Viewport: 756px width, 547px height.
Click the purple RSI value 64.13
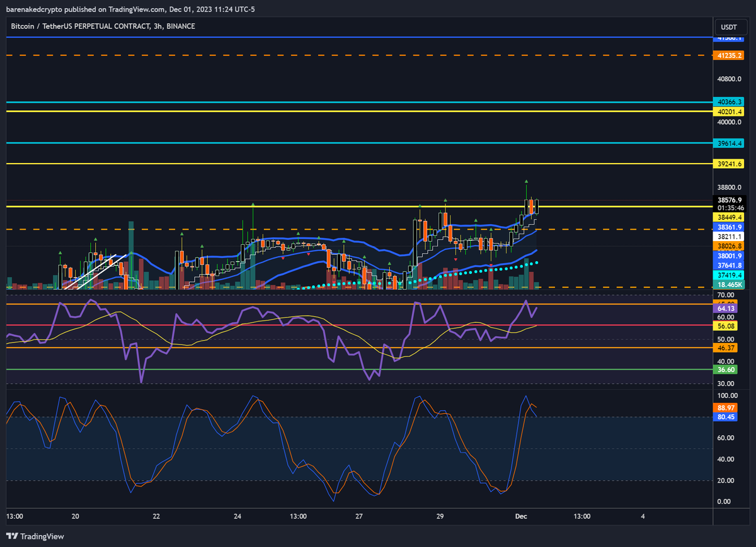726,308
